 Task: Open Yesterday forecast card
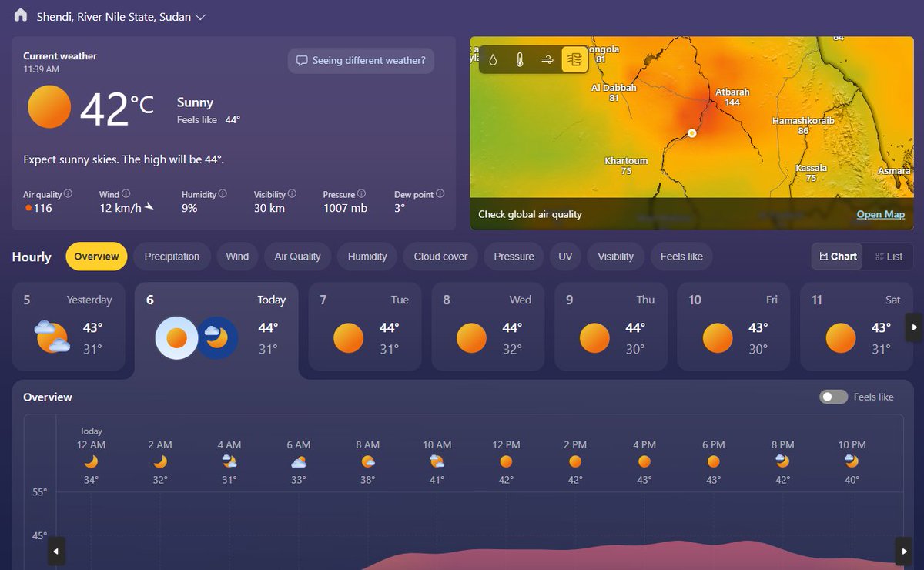click(x=69, y=327)
